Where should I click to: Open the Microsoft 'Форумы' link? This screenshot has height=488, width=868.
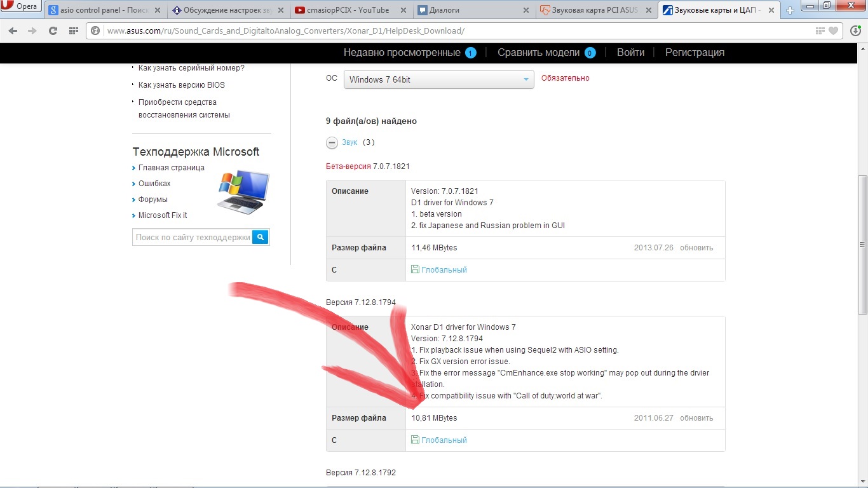[x=153, y=200]
